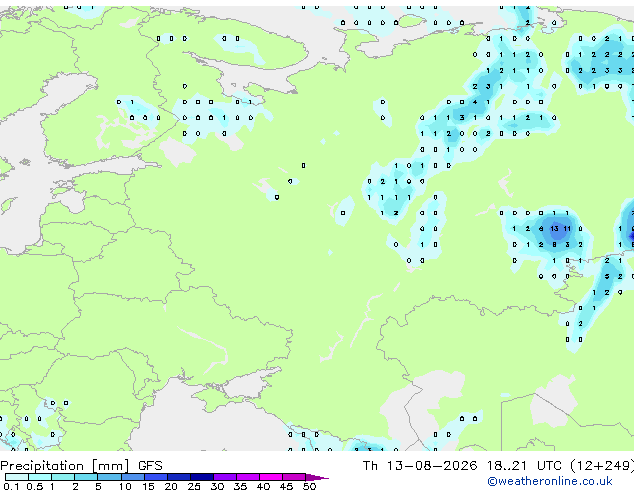Screen dimensions: 634x490
Task: Click the '0.1' legend scale label
Action: click(11, 486)
